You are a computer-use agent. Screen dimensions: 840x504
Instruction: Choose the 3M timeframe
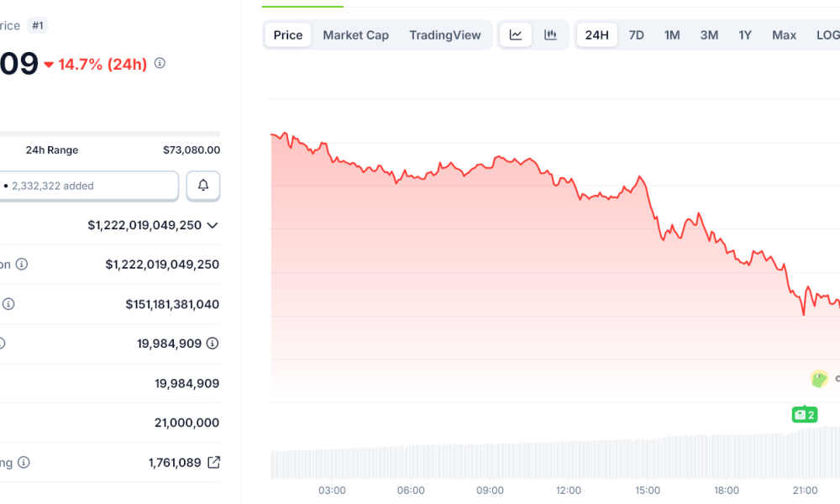[x=708, y=34]
